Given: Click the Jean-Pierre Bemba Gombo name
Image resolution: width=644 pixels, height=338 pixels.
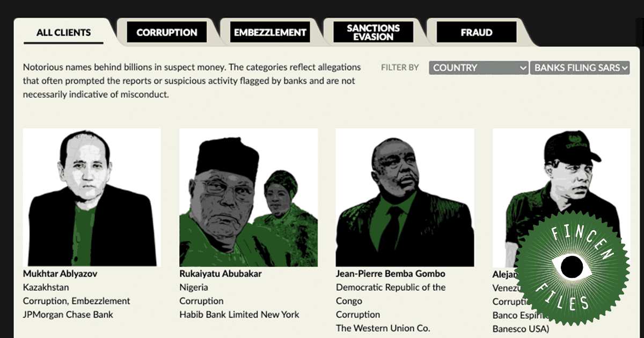Looking at the screenshot, I should click(391, 274).
